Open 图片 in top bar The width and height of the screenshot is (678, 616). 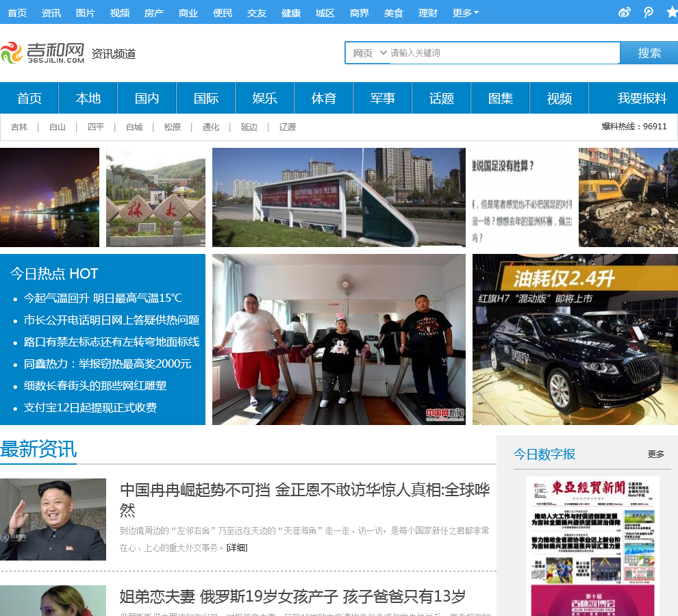tap(86, 13)
